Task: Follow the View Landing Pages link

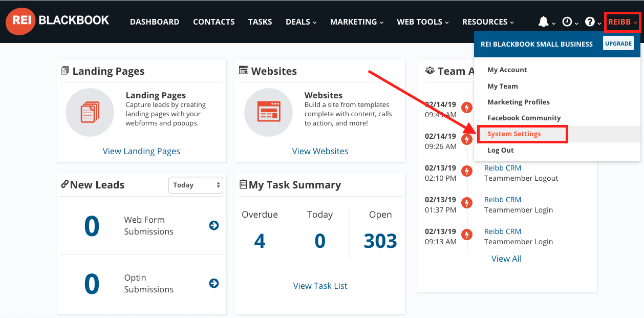Action: [x=141, y=151]
